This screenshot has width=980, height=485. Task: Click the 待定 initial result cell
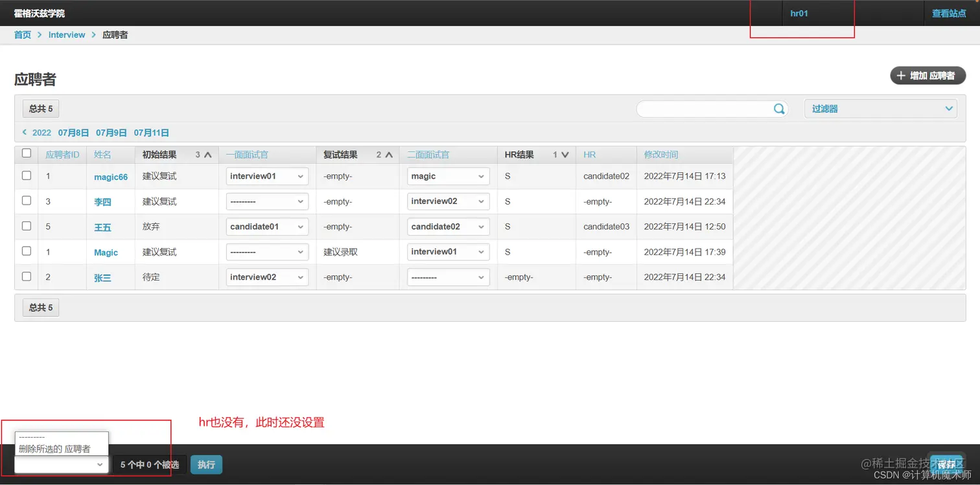(151, 277)
